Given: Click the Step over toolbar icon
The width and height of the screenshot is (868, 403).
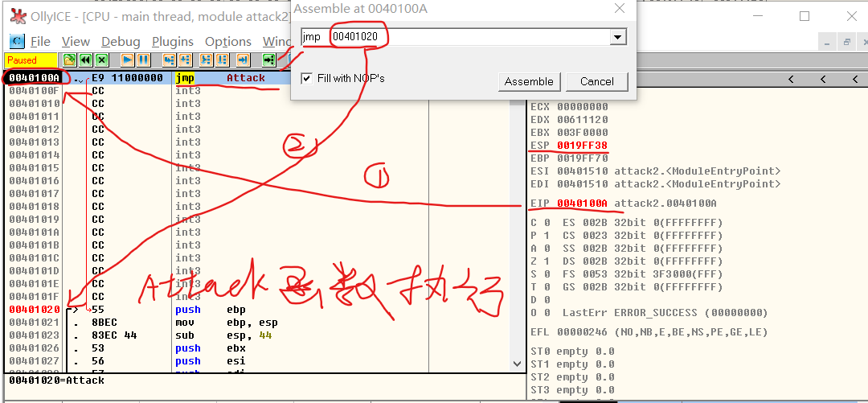Looking at the screenshot, I should click(185, 60).
